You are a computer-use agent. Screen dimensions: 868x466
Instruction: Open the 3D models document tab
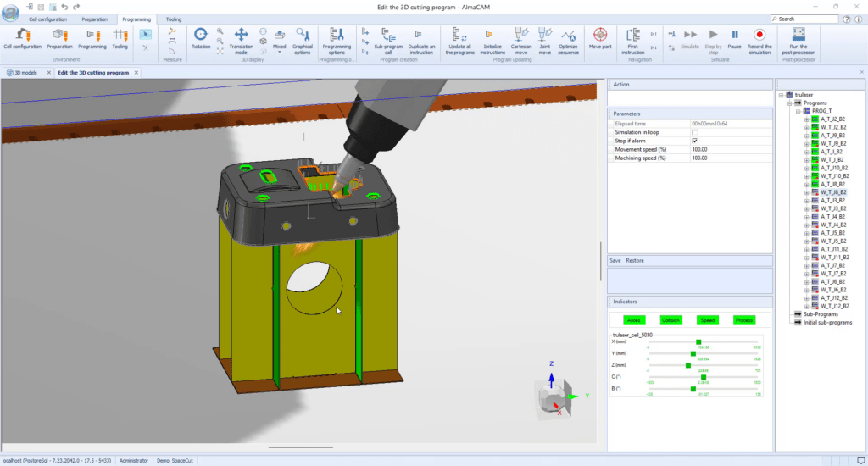(27, 73)
